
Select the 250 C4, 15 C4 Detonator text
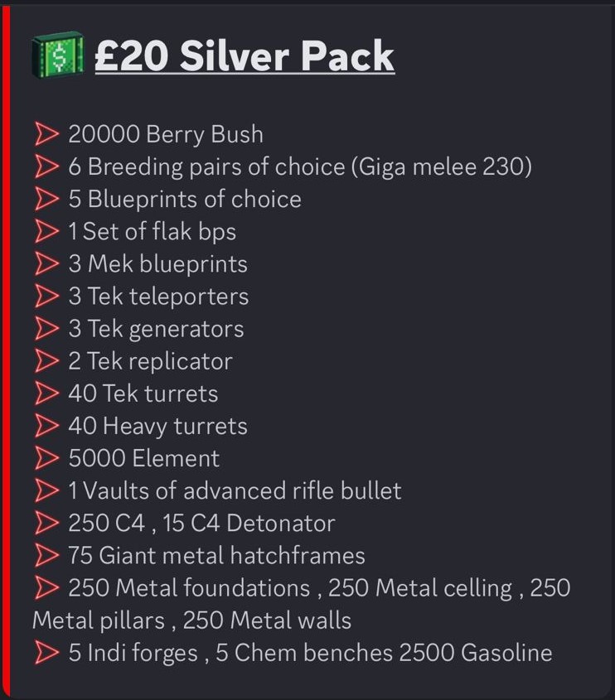click(201, 523)
